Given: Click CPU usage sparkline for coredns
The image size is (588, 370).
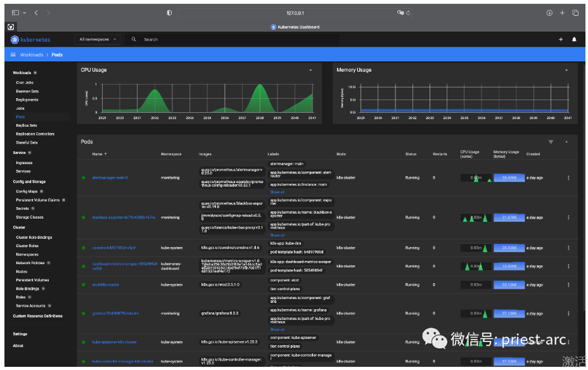Looking at the screenshot, I should pyautogui.click(x=476, y=248).
